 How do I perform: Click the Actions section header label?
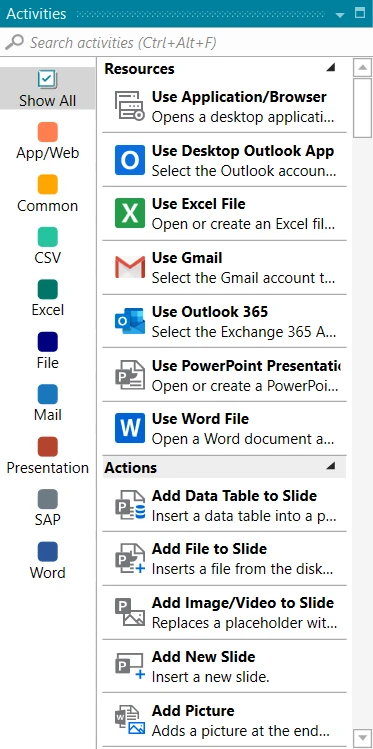[x=130, y=468]
